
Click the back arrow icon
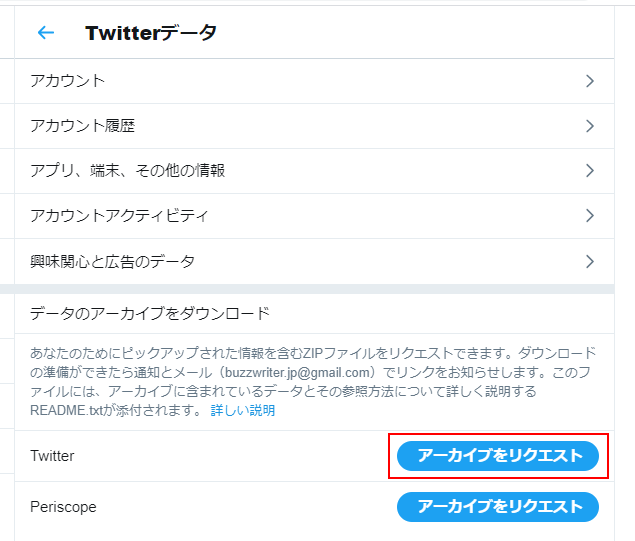(46, 33)
